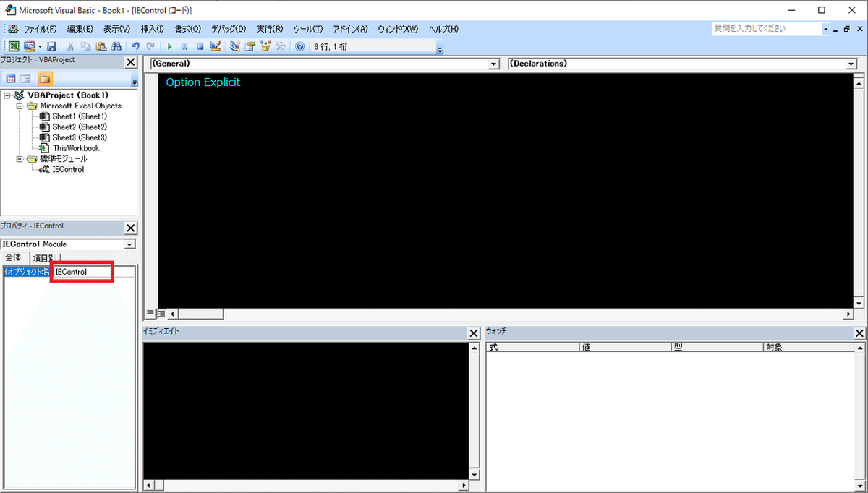
Task: Click the Break pause icon
Action: (184, 46)
